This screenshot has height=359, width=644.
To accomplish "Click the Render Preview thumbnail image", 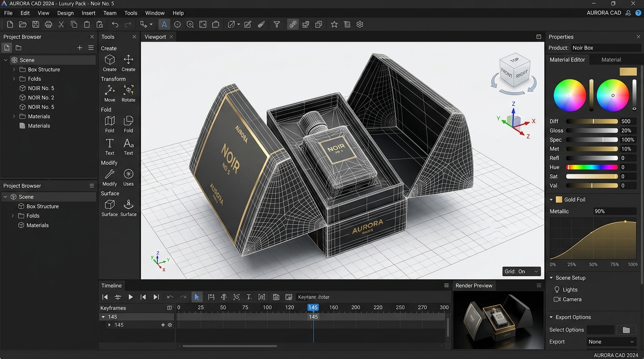I will (x=498, y=320).
